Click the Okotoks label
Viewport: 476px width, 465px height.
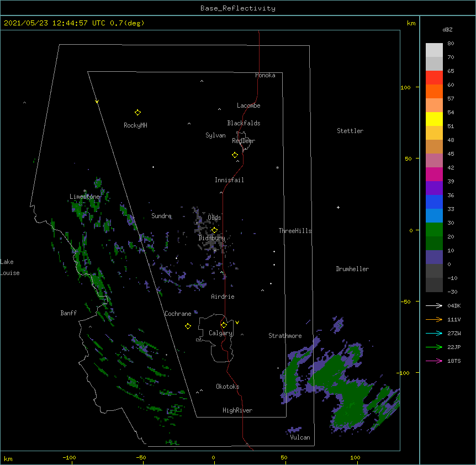[228, 387]
